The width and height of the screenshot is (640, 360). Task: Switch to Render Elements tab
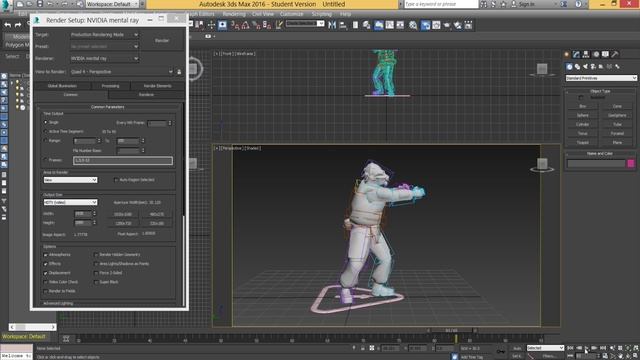158,86
